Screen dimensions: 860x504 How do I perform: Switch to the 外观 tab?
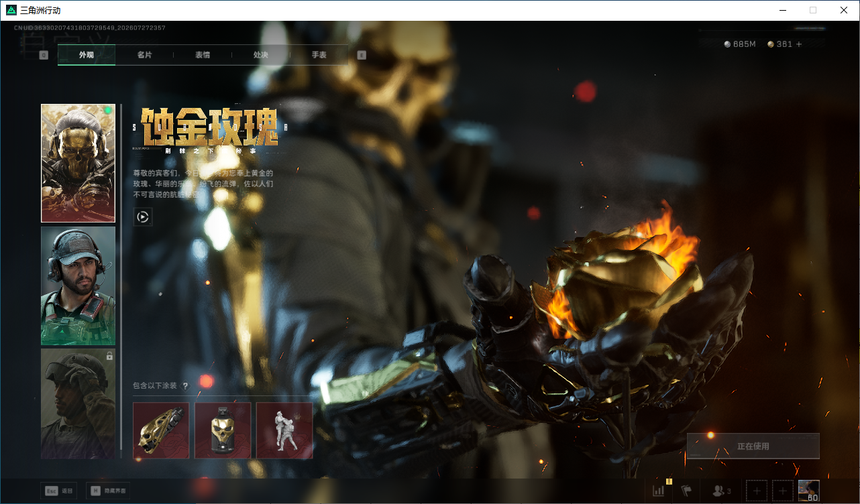pos(87,55)
